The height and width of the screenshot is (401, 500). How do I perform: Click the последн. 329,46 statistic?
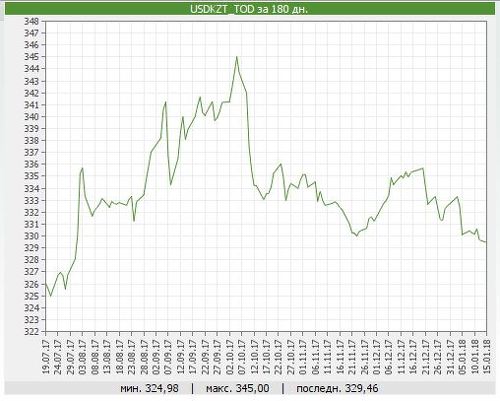pyautogui.click(x=337, y=388)
